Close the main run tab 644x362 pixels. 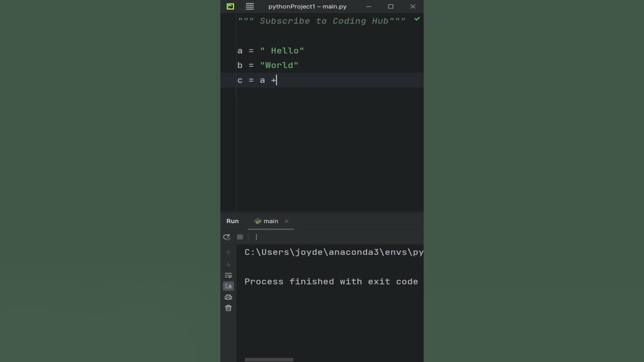point(287,221)
